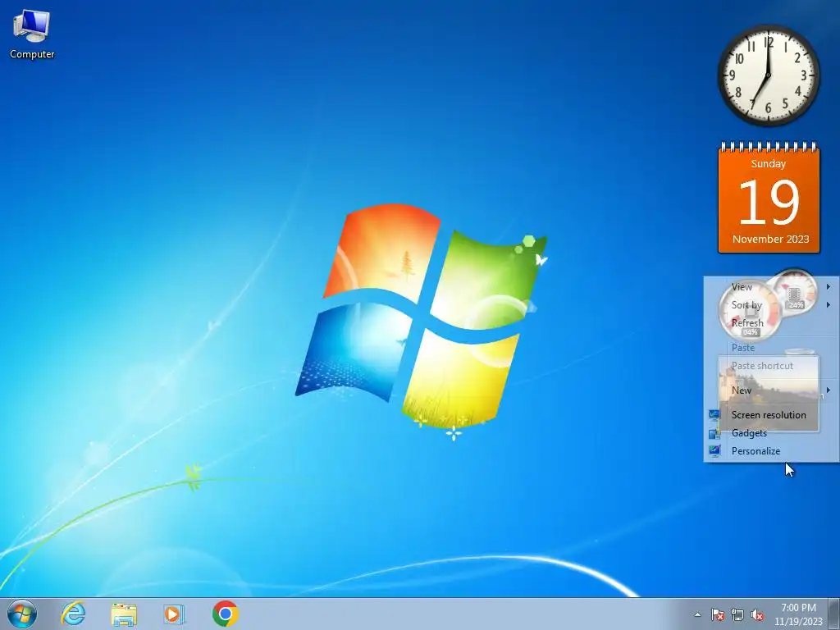
Task: Click the Screen resolution monitor icon
Action: click(714, 414)
